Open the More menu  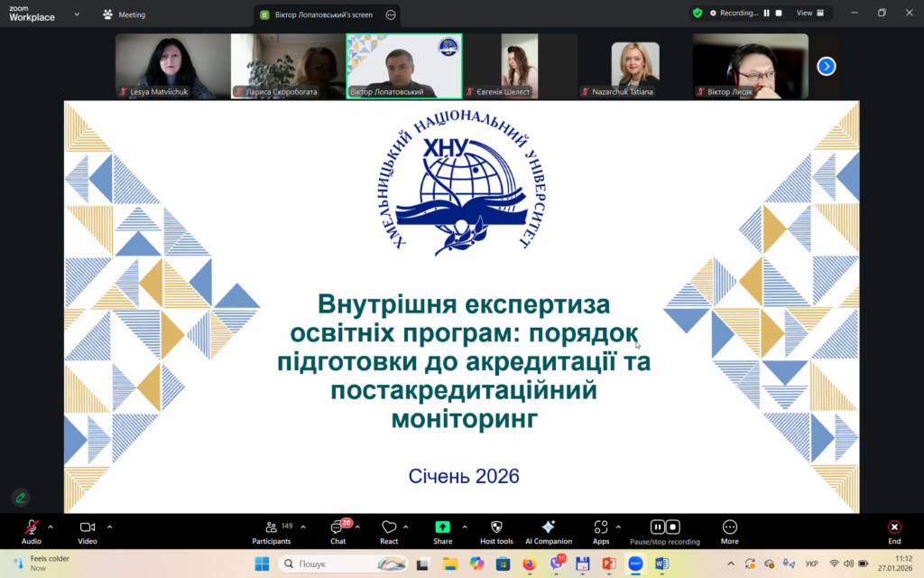coord(729,527)
